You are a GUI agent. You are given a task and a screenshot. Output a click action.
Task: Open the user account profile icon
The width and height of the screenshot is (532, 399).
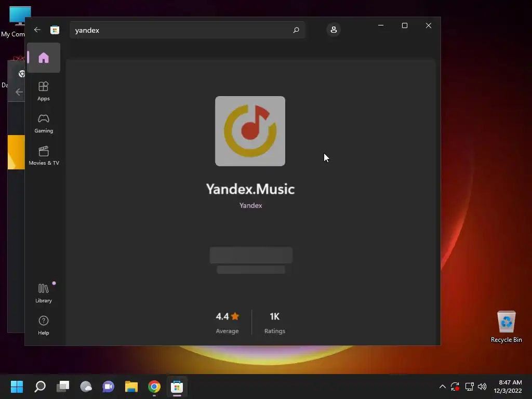(x=334, y=30)
